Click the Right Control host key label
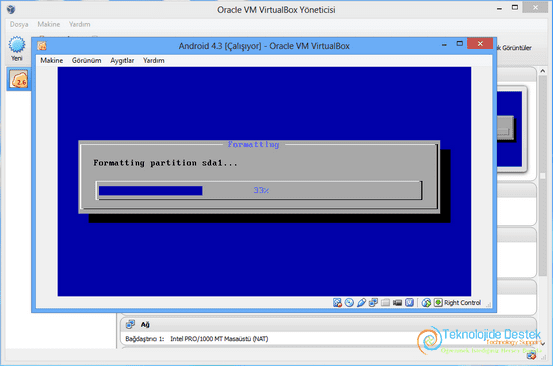Screen dimensions: 553x366 [x=462, y=303]
